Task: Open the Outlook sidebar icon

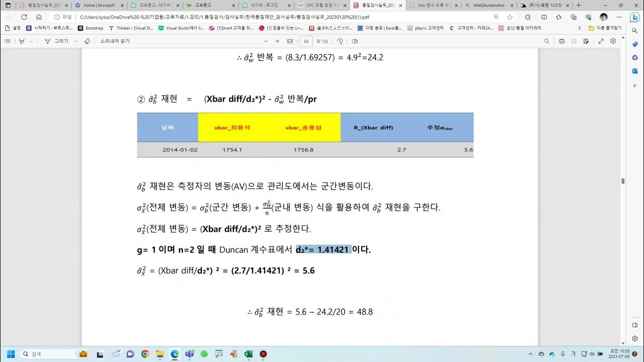Action: tap(635, 71)
